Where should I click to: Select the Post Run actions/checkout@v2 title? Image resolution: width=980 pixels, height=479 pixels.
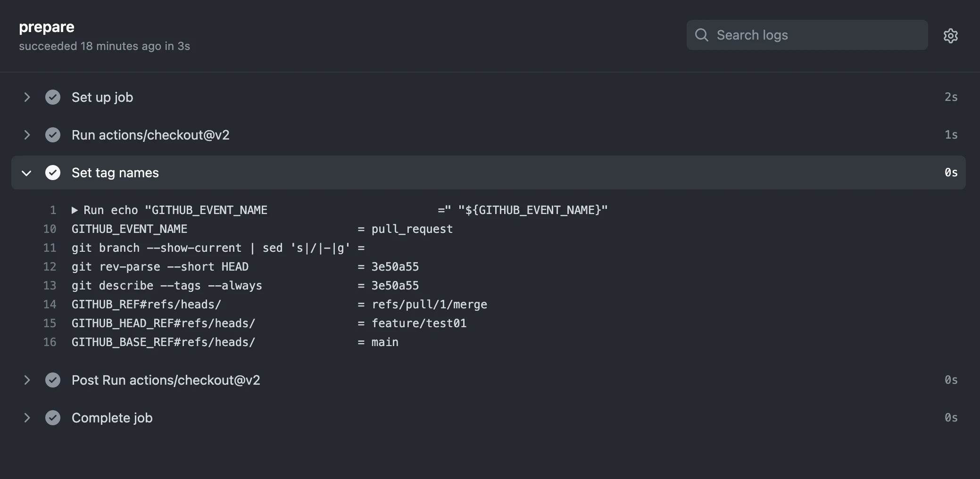[x=166, y=380]
